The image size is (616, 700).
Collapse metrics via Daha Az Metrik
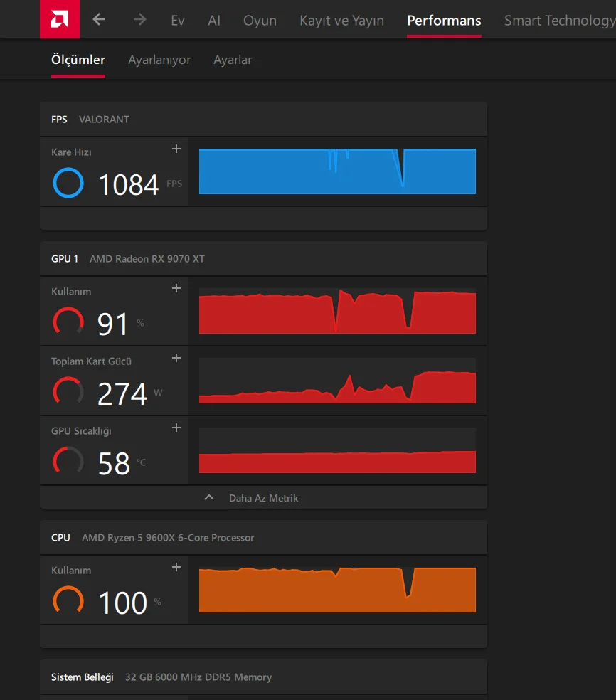[x=263, y=498]
